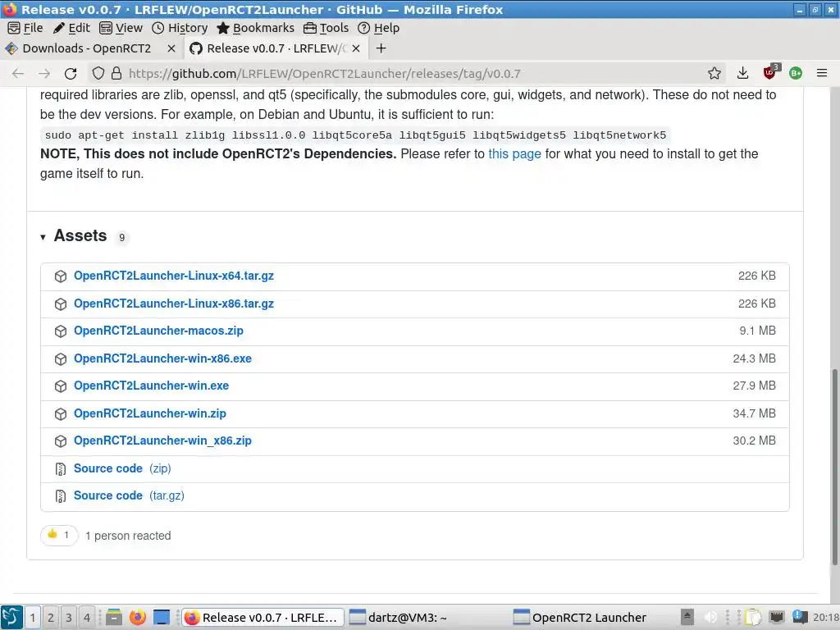
Task: Switch to OpenRCT2 Launcher window
Action: (x=591, y=618)
